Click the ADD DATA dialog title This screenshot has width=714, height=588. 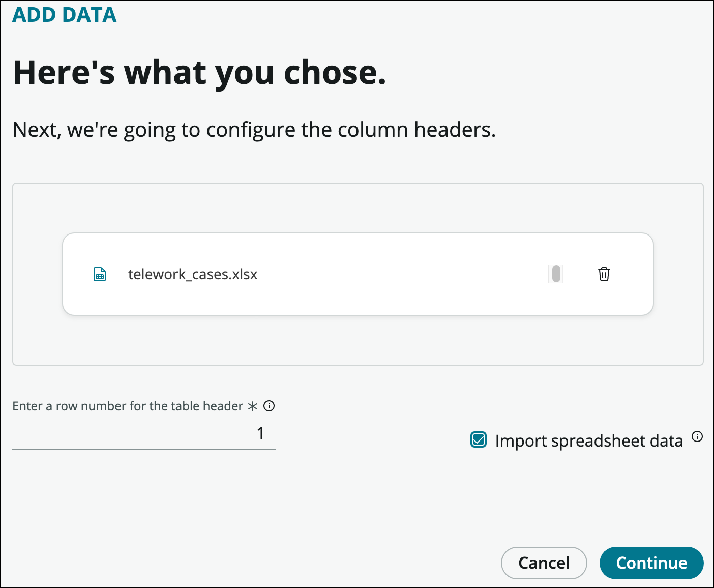coord(65,15)
